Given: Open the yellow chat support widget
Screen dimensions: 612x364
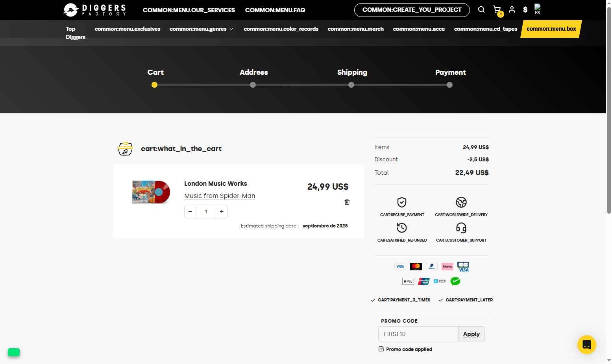Looking at the screenshot, I should pos(587,345).
